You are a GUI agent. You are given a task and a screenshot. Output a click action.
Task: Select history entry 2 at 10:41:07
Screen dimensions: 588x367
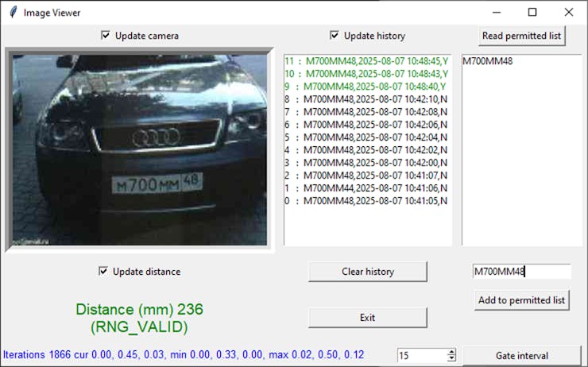pos(366,176)
